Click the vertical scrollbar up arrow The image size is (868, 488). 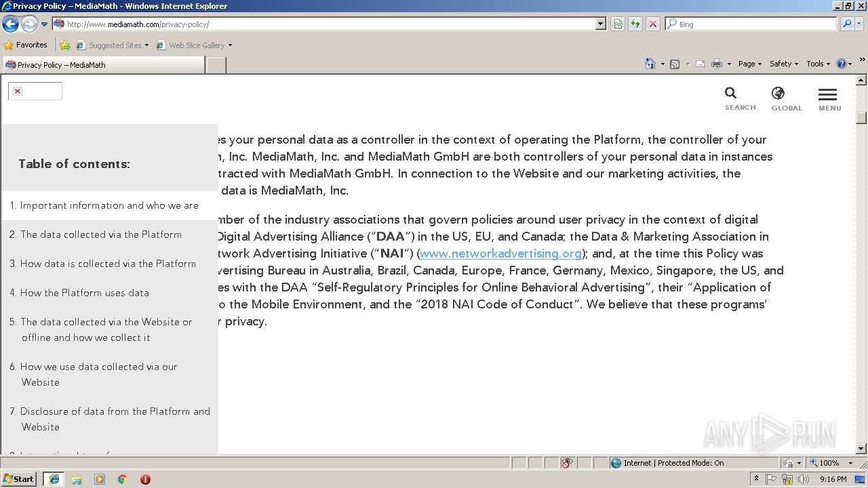(861, 80)
